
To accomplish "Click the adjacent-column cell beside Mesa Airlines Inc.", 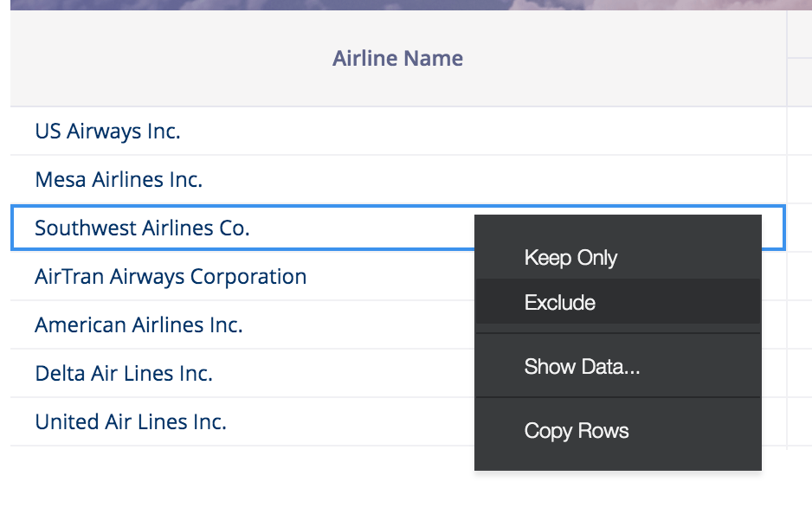I will click(x=800, y=180).
